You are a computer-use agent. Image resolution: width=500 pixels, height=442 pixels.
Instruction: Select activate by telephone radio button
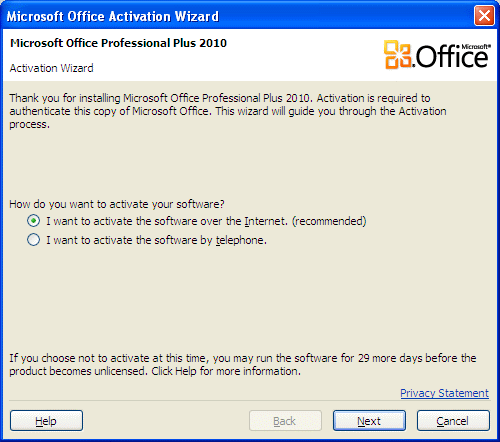(x=33, y=240)
